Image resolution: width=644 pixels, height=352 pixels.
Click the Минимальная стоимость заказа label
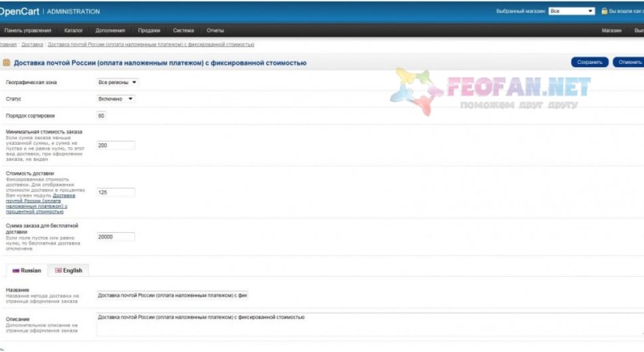click(x=44, y=131)
